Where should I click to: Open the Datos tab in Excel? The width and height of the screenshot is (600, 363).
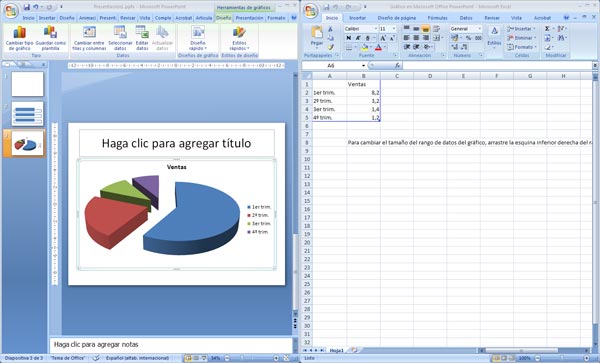coord(466,18)
